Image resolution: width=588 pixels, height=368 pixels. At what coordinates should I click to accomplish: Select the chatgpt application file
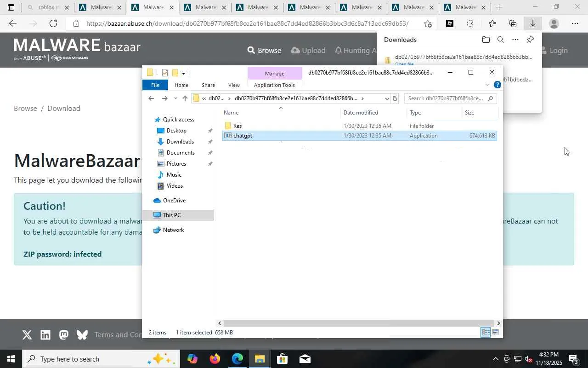359,136
